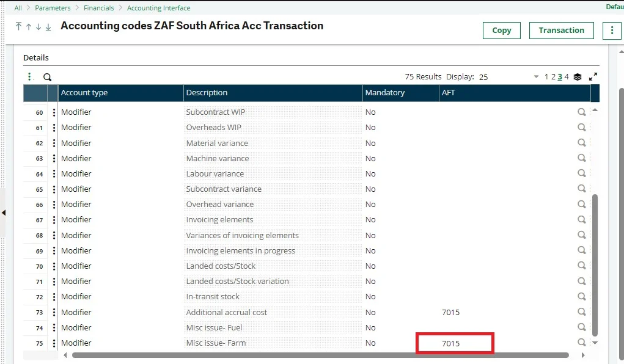Click the layers stack icon beside pagination
624x364 pixels.
pos(578,77)
